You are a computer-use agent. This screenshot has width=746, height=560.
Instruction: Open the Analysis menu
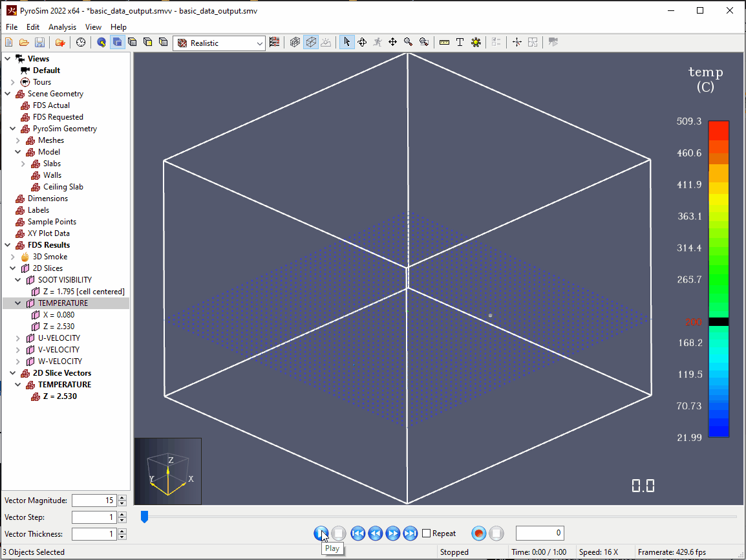tap(62, 27)
